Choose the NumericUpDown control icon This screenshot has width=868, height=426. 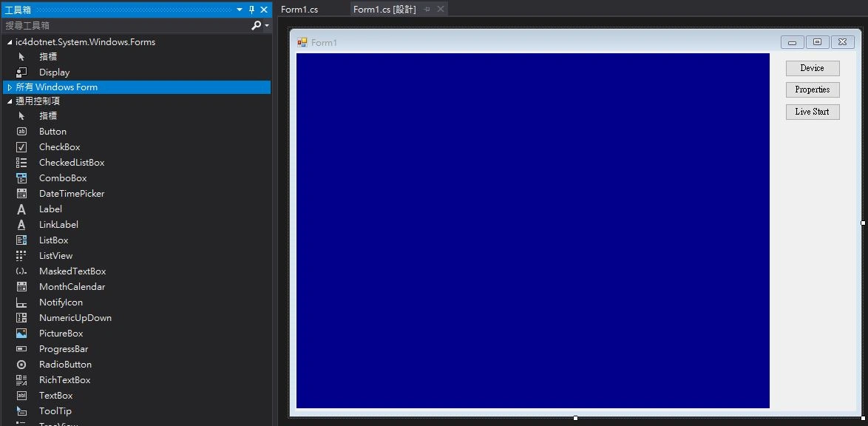pos(21,318)
